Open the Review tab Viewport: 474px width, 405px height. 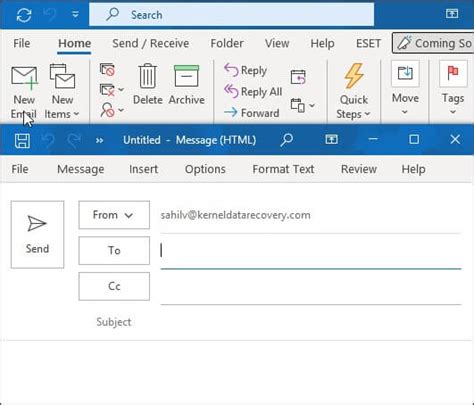click(x=359, y=169)
